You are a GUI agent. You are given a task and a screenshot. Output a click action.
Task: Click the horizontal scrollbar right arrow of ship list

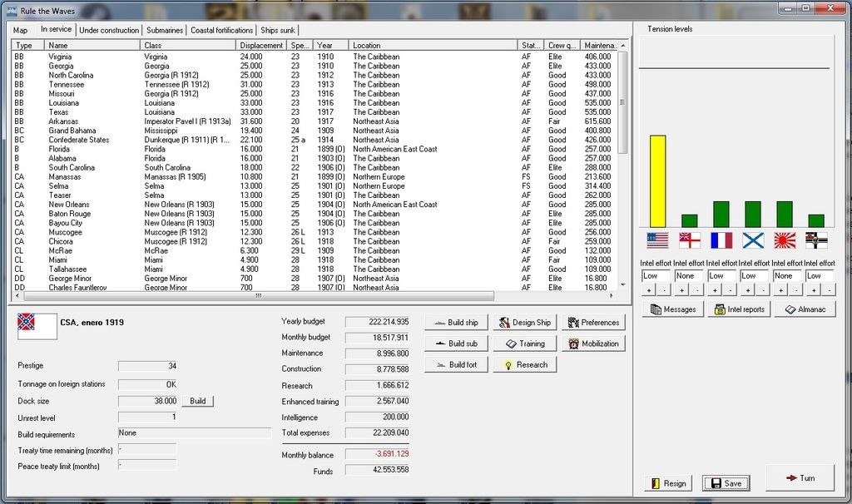tap(612, 296)
